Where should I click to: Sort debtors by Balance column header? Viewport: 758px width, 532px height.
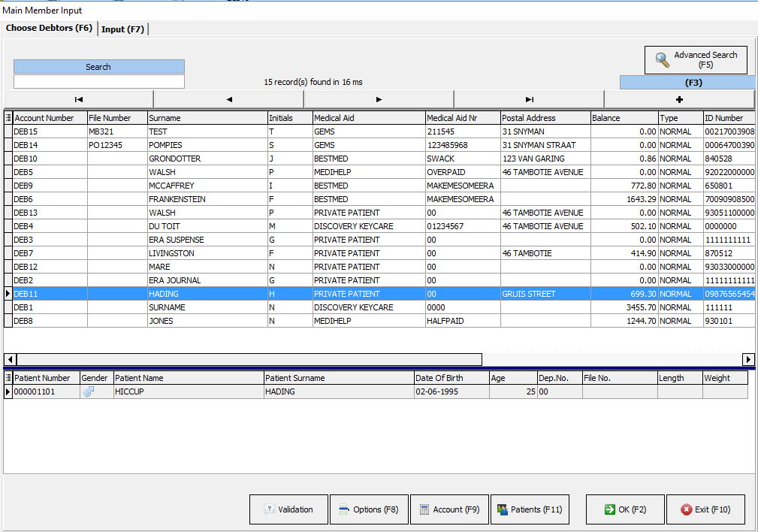click(x=624, y=118)
